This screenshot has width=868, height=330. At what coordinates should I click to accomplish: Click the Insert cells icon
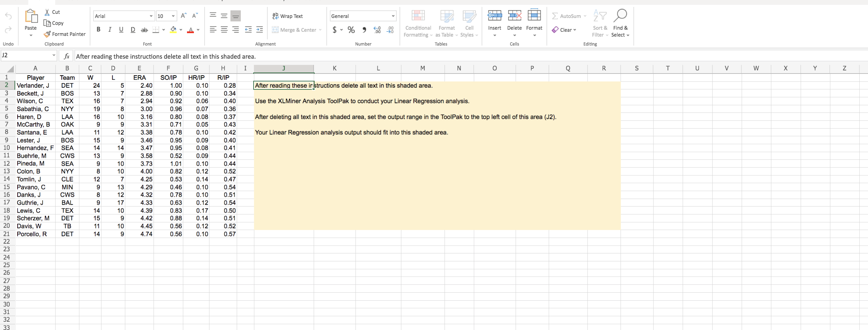495,16
